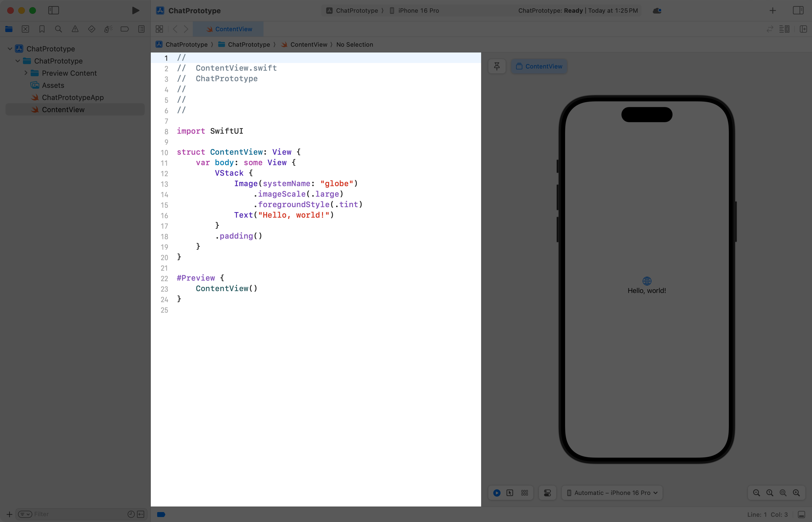The image size is (812, 522).
Task: Click the Run (play) button in toolbar
Action: pyautogui.click(x=136, y=10)
